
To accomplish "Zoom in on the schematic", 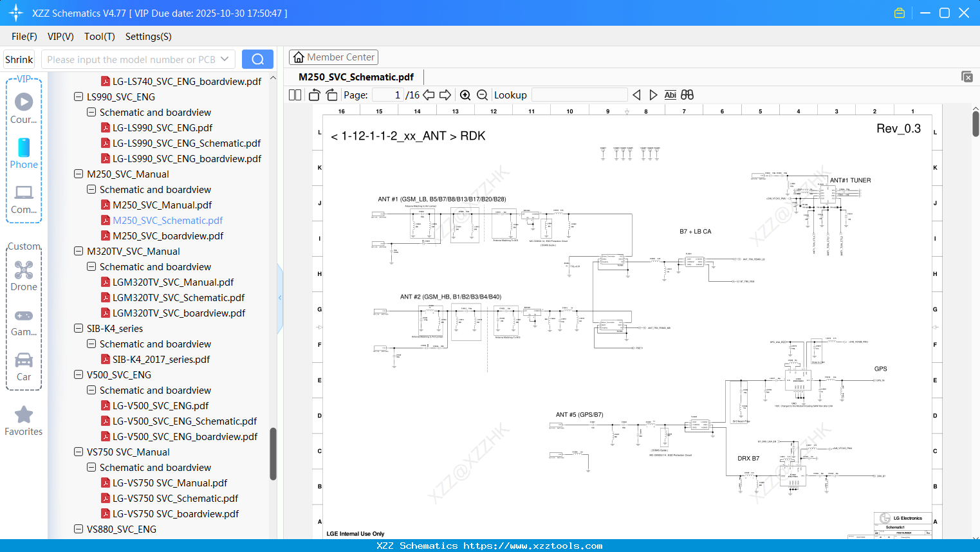I will tap(465, 95).
